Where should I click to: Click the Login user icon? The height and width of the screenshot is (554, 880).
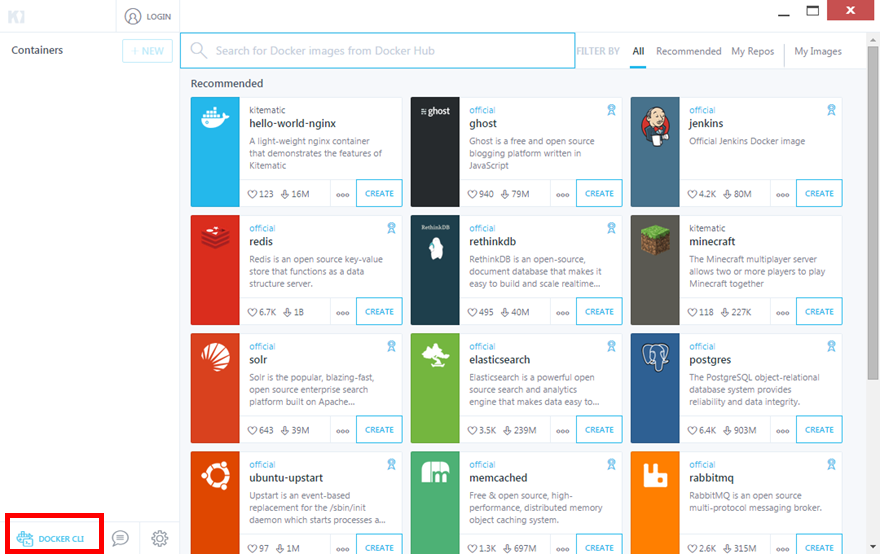[x=134, y=16]
